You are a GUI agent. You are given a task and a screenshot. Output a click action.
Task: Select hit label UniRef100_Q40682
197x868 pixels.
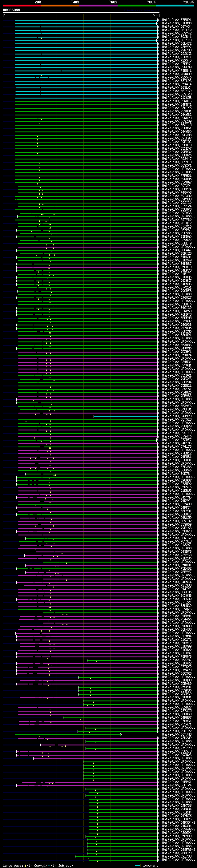tap(176, 115)
